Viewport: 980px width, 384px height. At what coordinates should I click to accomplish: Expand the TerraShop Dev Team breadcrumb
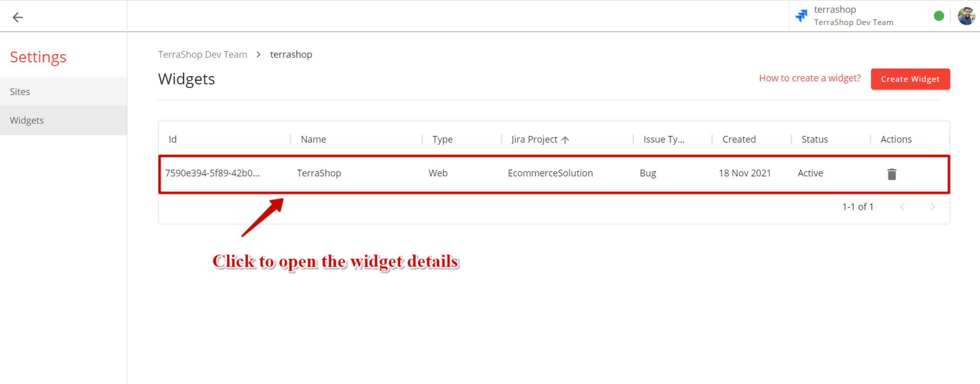point(202,54)
